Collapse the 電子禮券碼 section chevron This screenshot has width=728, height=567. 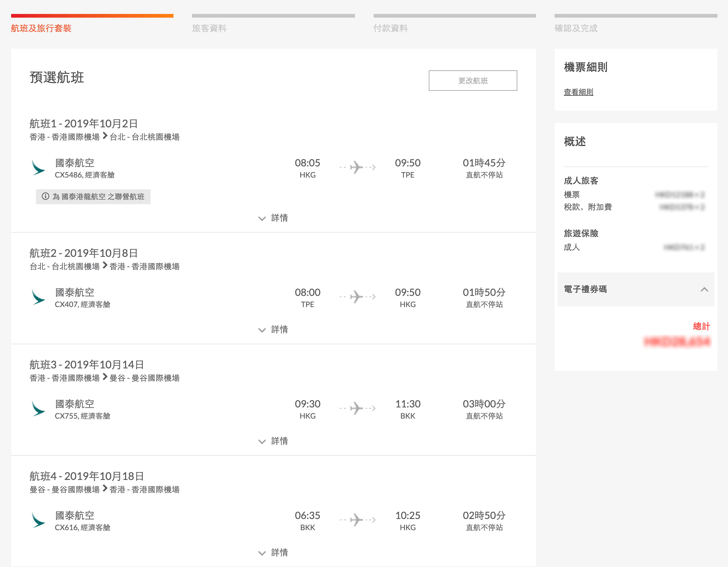click(704, 289)
